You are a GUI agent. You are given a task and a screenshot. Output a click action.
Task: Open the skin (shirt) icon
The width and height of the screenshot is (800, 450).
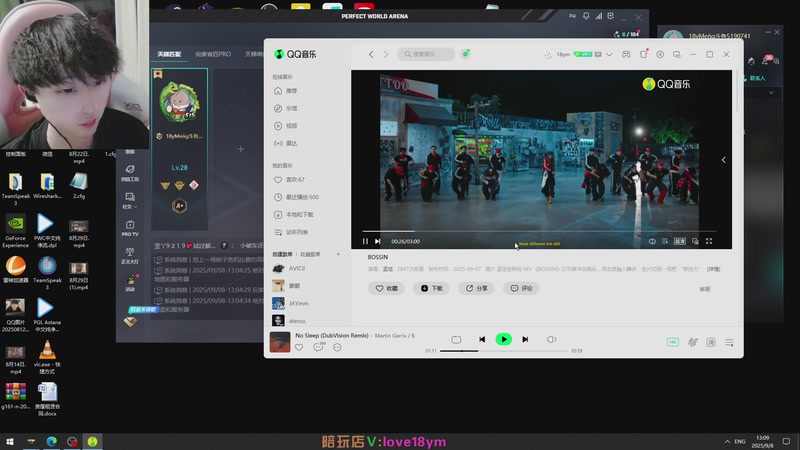click(643, 54)
